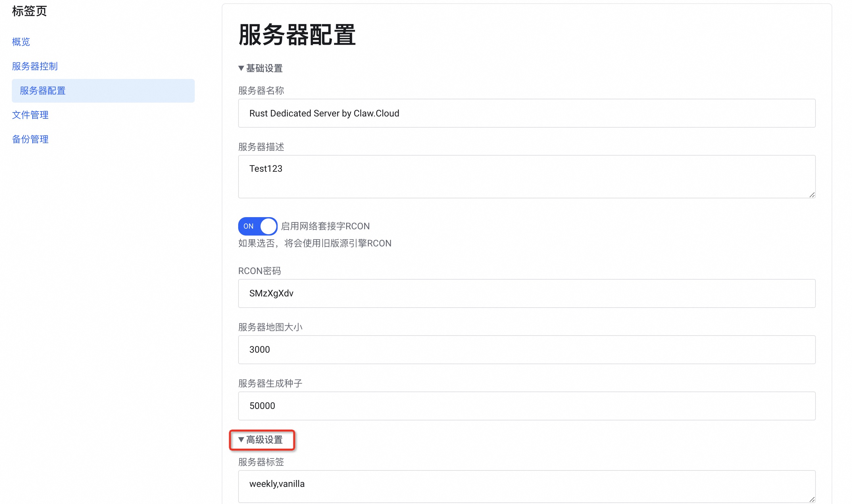Click the 启用网络套接字RCON label text
The height and width of the screenshot is (504, 852).
coord(325,226)
